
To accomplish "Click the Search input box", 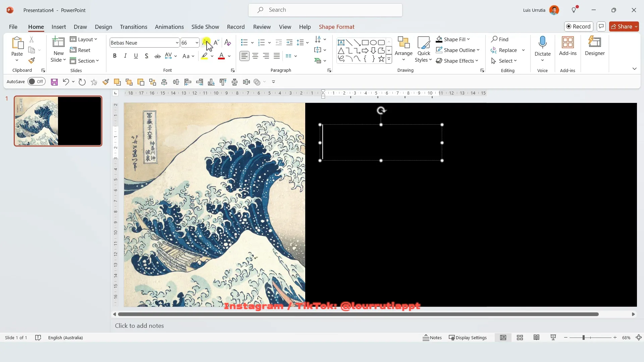I will tap(325, 10).
